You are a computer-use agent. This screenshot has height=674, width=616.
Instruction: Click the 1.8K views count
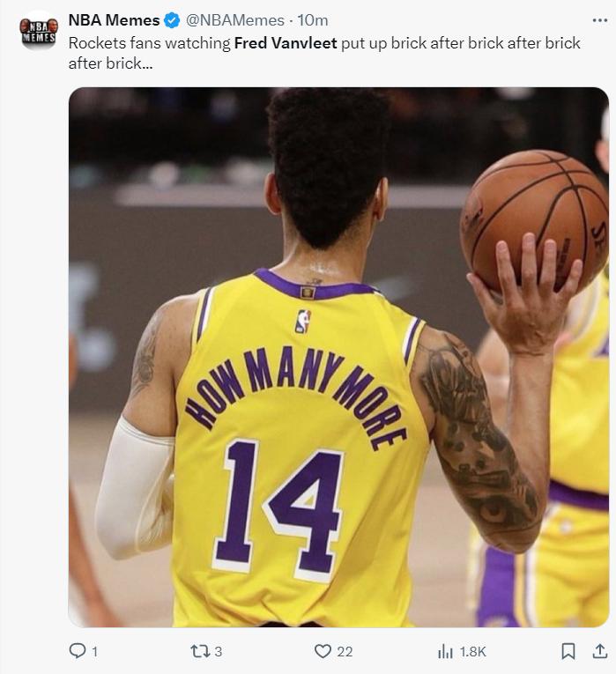(473, 652)
